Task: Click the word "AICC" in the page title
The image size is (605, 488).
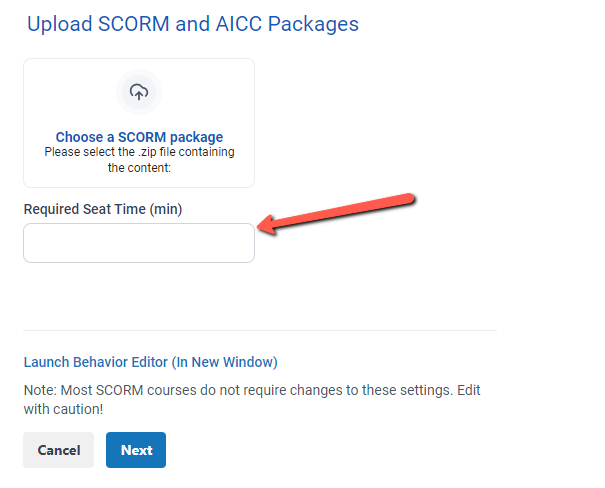Action: 239,24
